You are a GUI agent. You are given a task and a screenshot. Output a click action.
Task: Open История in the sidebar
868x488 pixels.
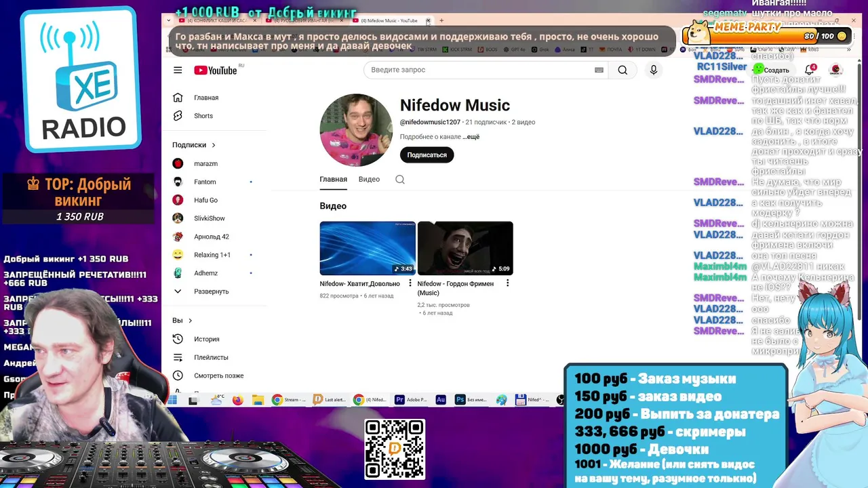[x=205, y=339]
